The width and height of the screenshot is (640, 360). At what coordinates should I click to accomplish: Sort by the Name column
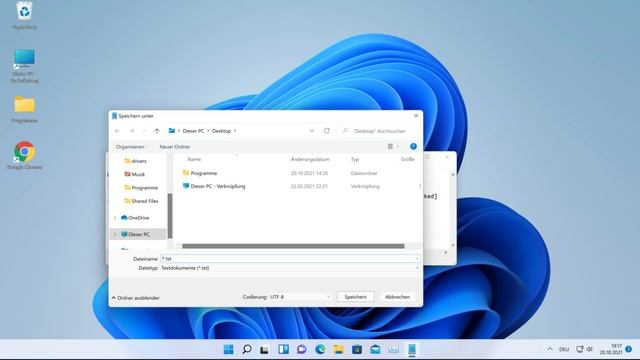coord(194,159)
